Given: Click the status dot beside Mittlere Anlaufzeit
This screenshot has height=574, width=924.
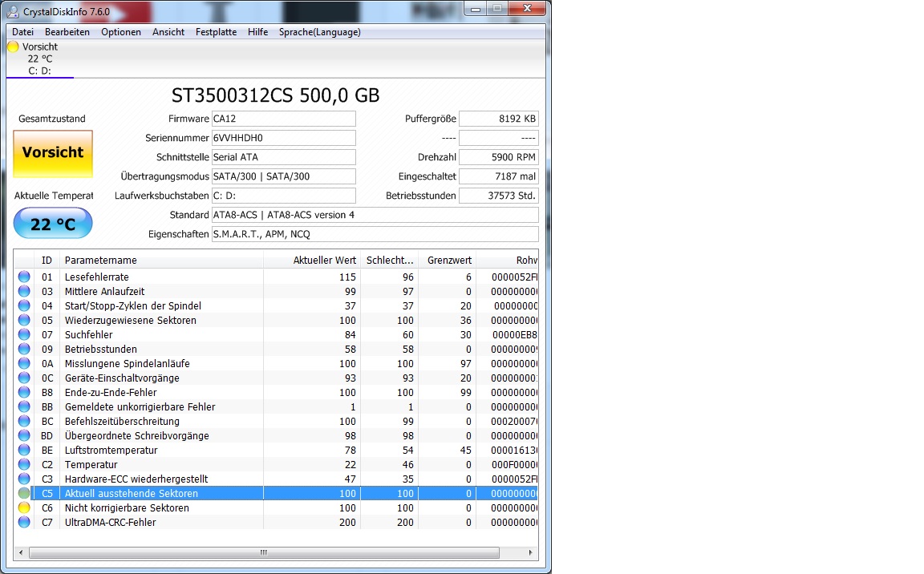Looking at the screenshot, I should [24, 291].
